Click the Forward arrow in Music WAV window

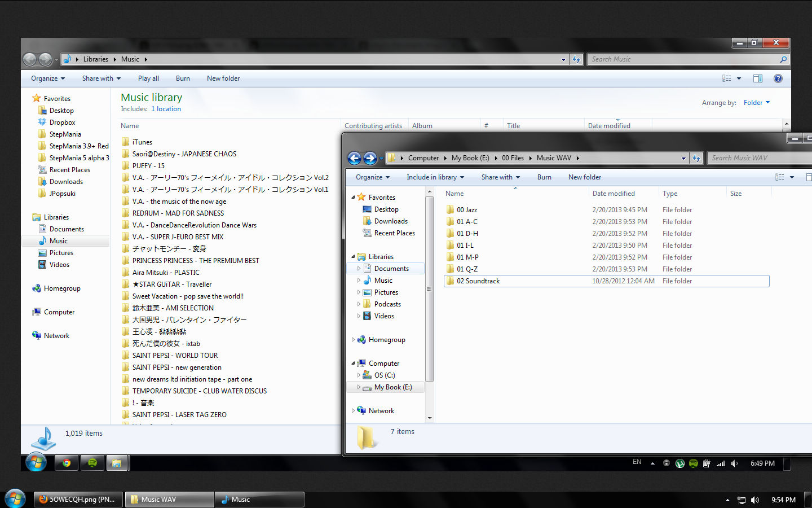pyautogui.click(x=370, y=158)
